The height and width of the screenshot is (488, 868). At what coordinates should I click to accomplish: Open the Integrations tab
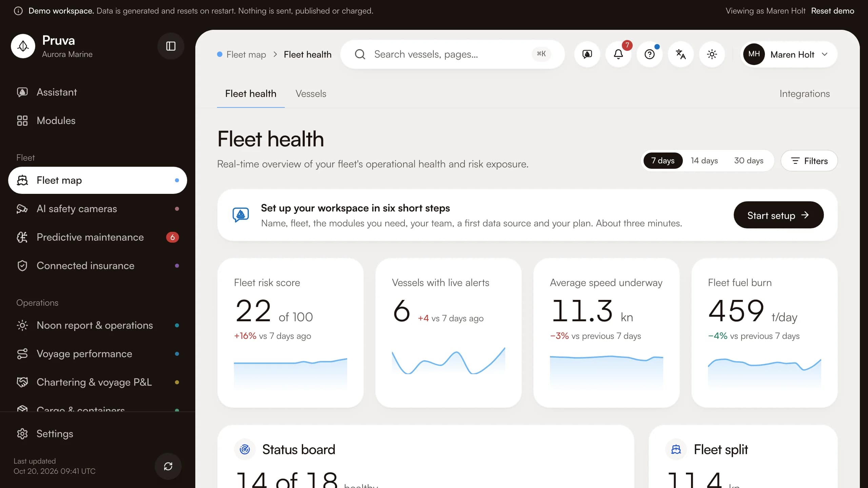point(805,94)
